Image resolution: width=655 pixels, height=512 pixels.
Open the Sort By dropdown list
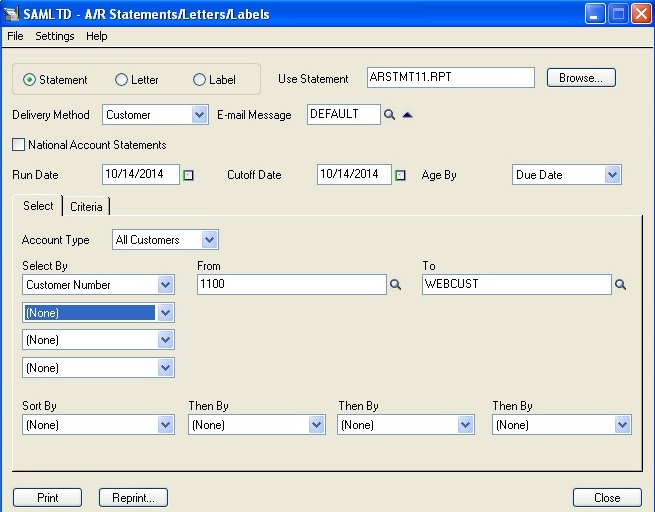[166, 425]
